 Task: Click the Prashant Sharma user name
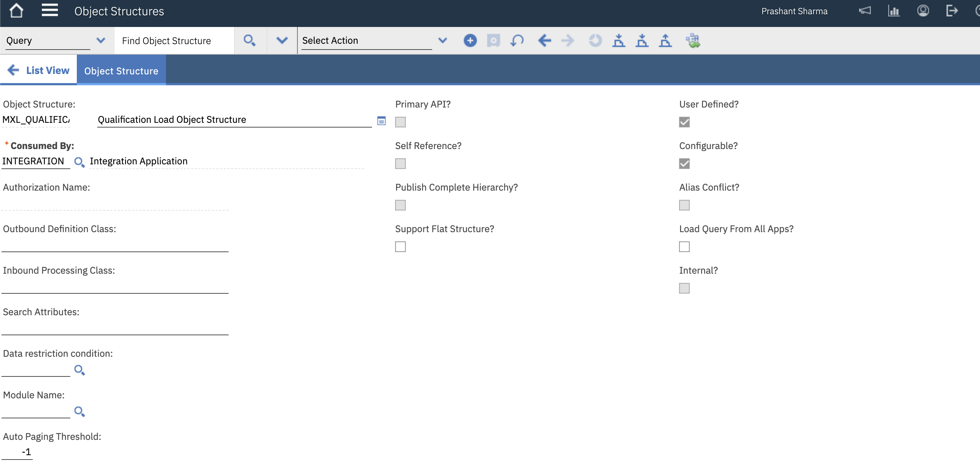pos(794,11)
